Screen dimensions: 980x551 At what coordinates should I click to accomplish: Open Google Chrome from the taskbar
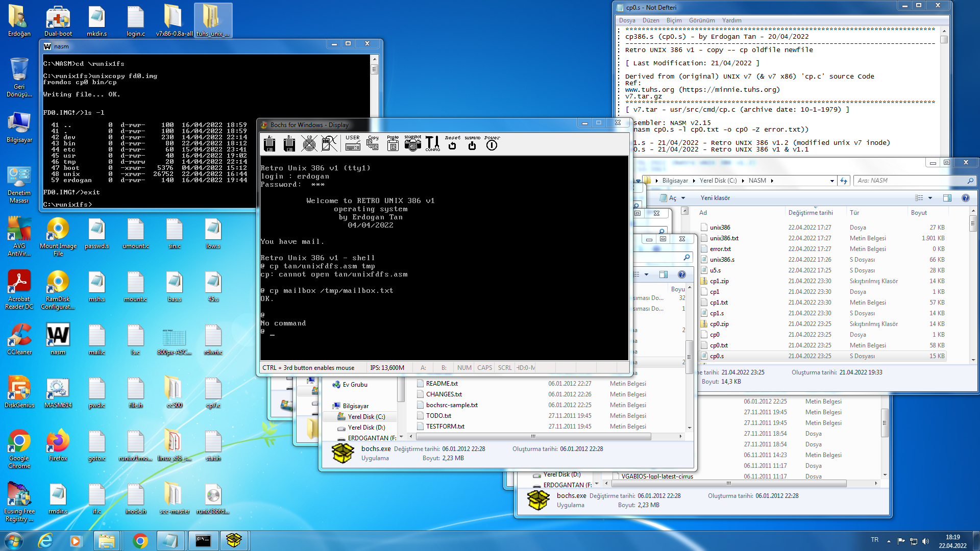[x=140, y=541]
